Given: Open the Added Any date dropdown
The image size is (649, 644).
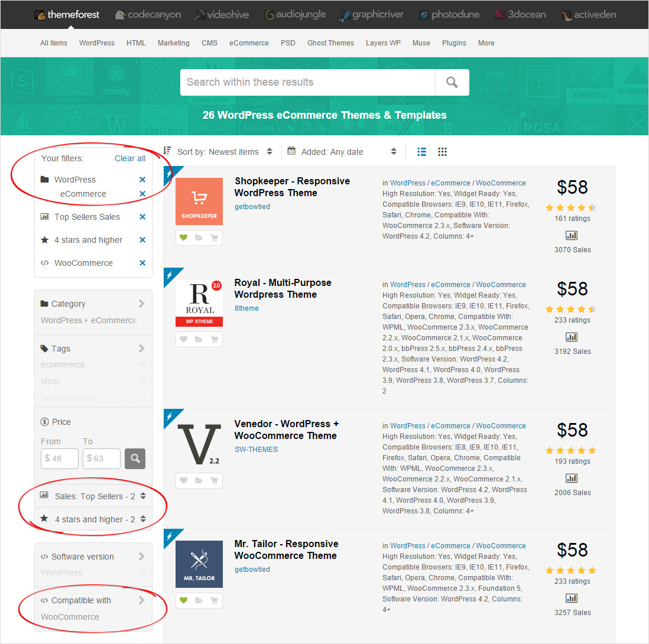Looking at the screenshot, I should [x=342, y=152].
